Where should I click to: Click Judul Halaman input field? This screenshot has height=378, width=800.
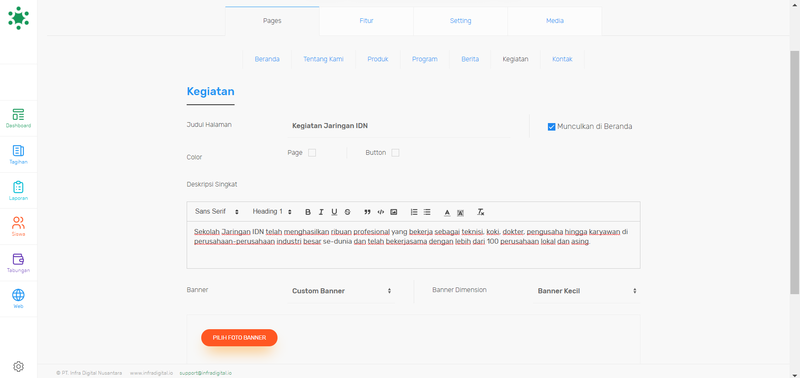pos(398,126)
